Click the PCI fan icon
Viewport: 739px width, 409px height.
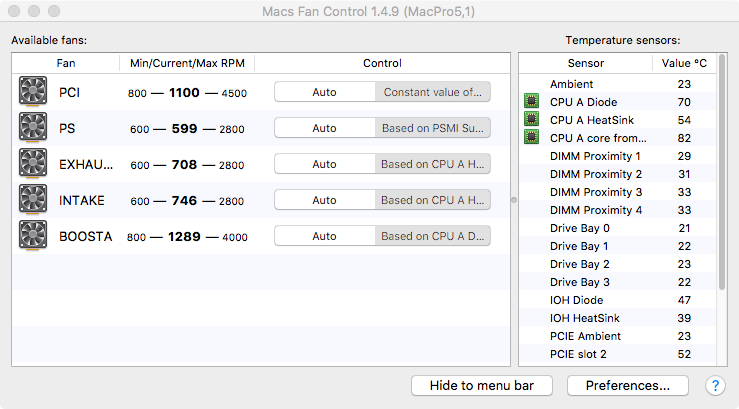33,93
